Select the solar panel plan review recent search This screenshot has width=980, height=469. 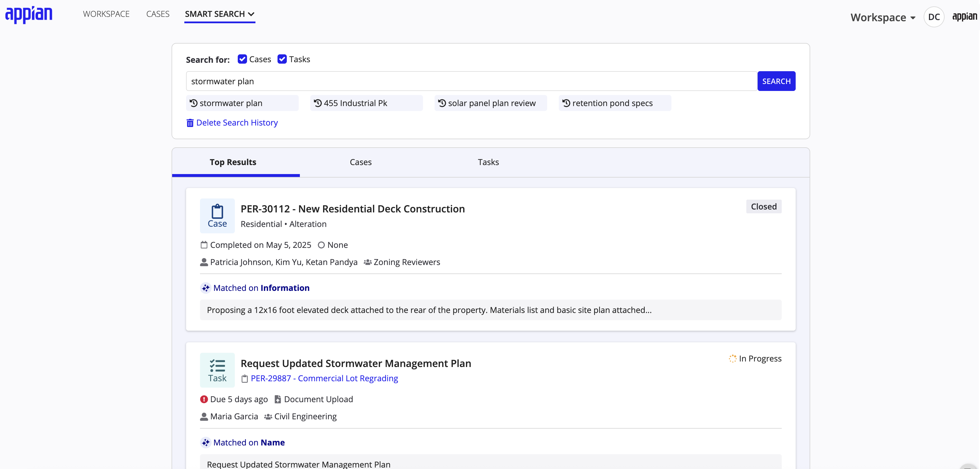pos(491,103)
